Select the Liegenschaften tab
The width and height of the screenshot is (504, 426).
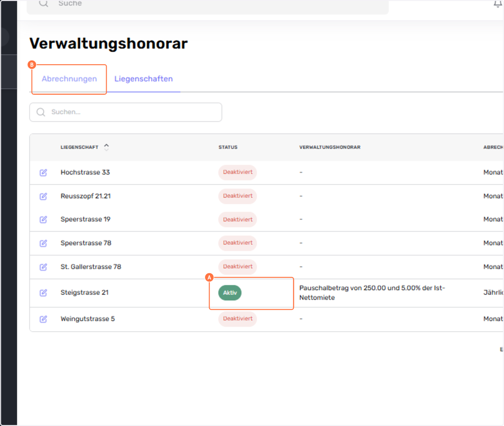pos(143,79)
